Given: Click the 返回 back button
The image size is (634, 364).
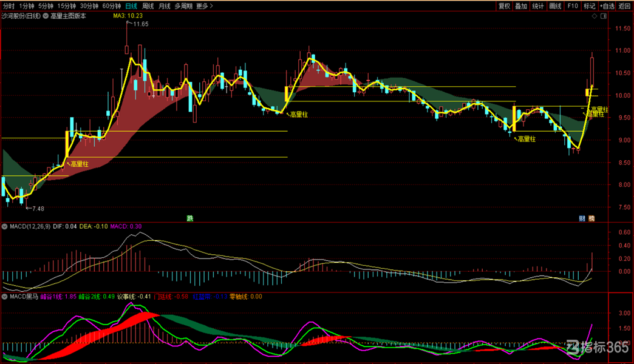Looking at the screenshot, I should [x=625, y=6].
